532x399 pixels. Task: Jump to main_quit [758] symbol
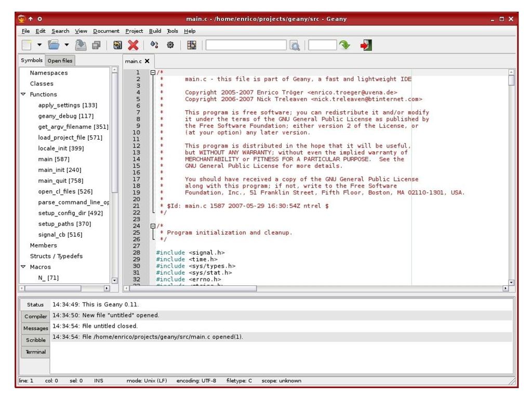coord(61,181)
